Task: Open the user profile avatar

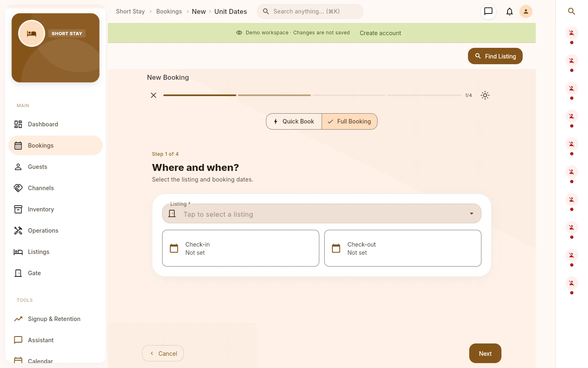Action: click(526, 11)
